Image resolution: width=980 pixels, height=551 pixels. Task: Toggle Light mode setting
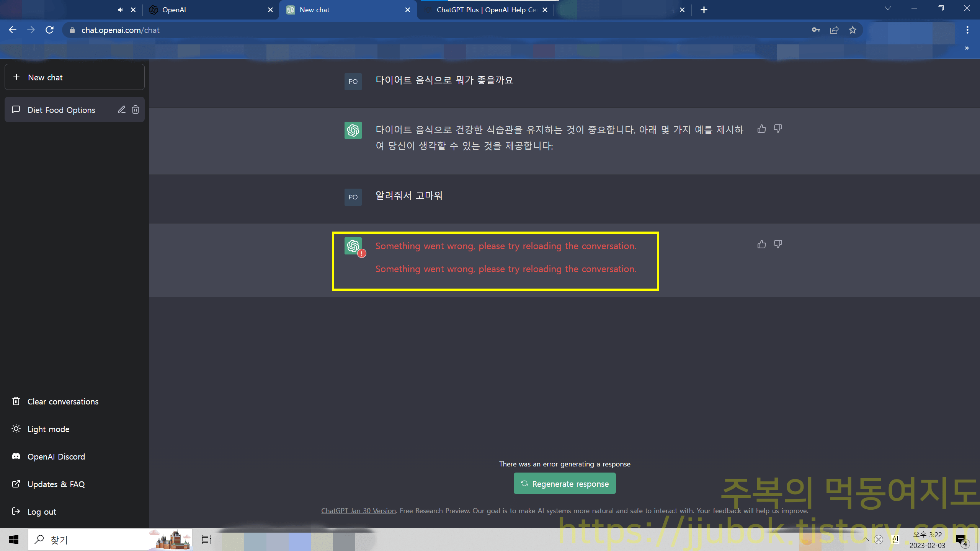click(x=48, y=429)
